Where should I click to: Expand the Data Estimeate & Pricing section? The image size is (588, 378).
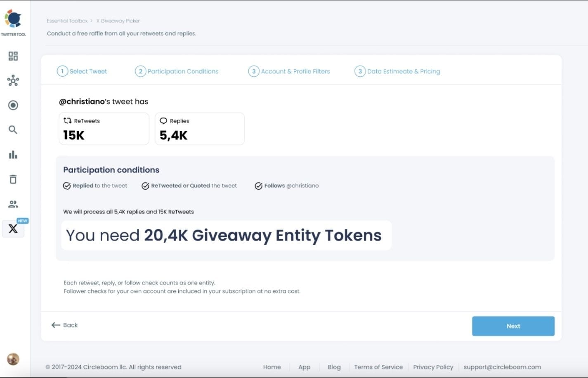(397, 71)
